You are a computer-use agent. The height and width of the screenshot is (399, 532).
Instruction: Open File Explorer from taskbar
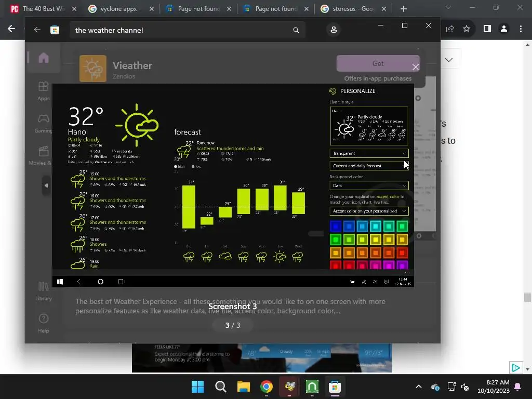click(244, 387)
